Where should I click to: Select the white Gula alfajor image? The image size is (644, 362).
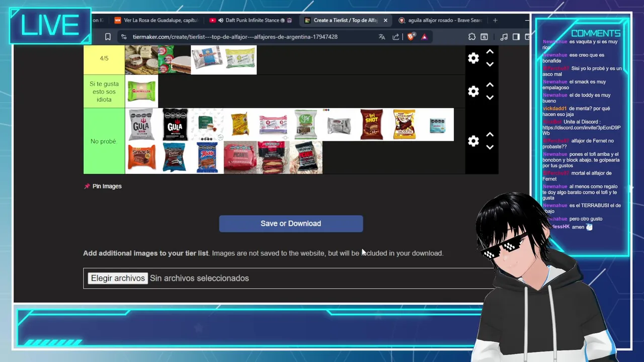pos(141,125)
